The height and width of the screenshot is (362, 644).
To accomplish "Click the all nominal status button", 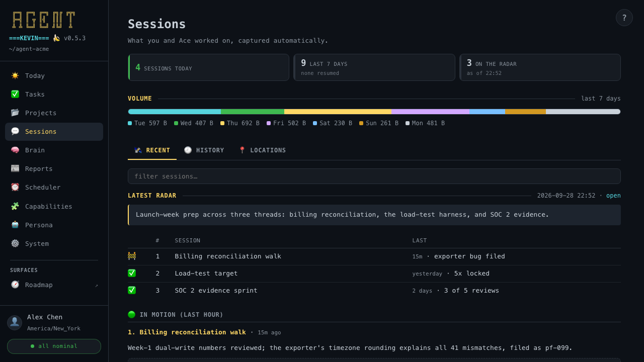I will tap(54, 346).
